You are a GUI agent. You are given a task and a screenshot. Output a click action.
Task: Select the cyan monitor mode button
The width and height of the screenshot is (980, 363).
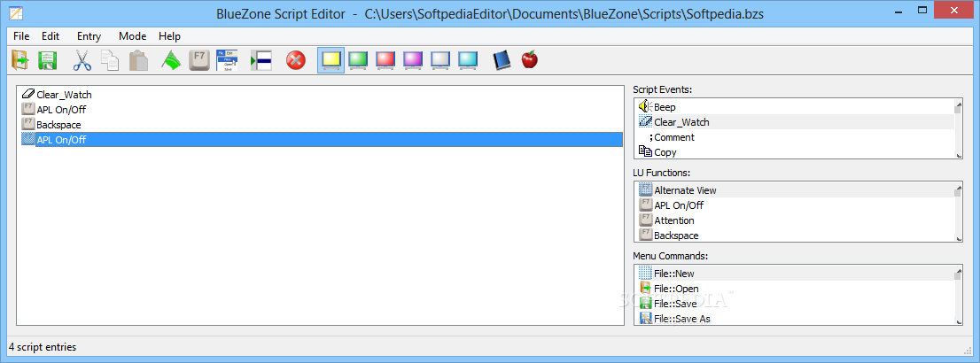[x=468, y=60]
